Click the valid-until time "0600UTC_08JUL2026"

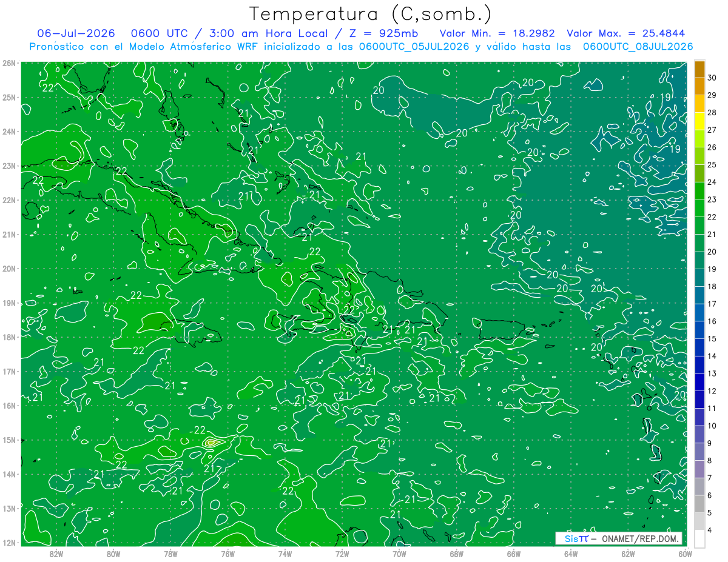pos(638,47)
